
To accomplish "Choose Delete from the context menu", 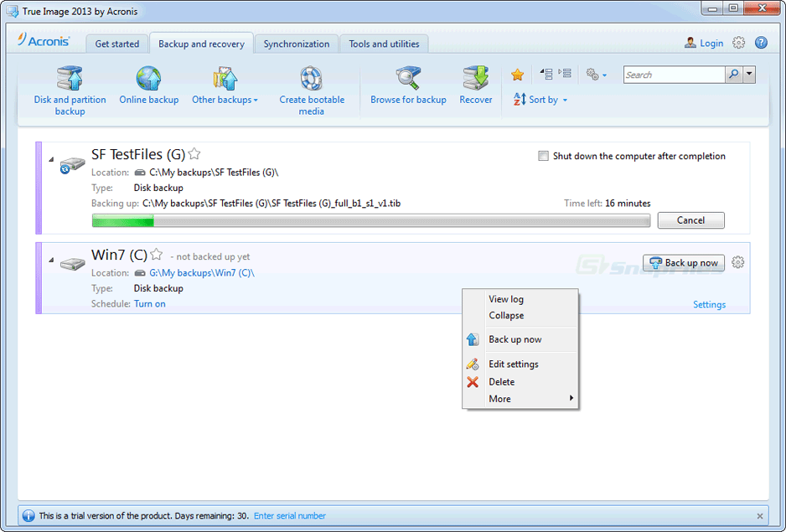I will coord(520,381).
